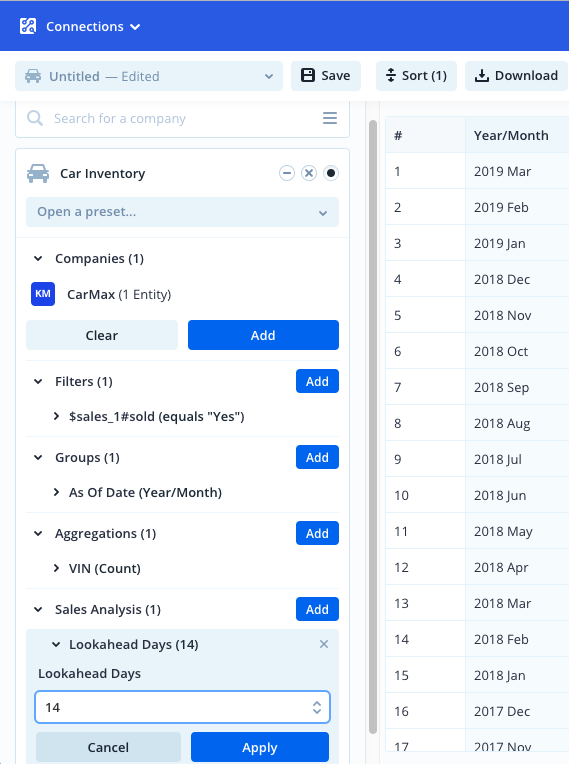Viewport: 569px width, 764px height.
Task: Click the car icon beside Untitled
Action: coord(33,76)
